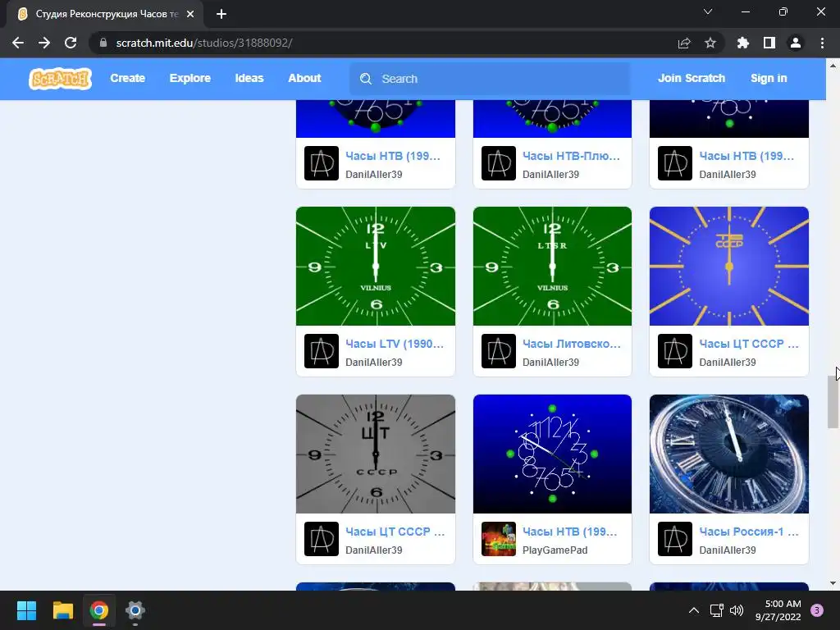Open the notification badge with 3
Image resolution: width=840 pixels, height=630 pixels.
[x=817, y=610]
